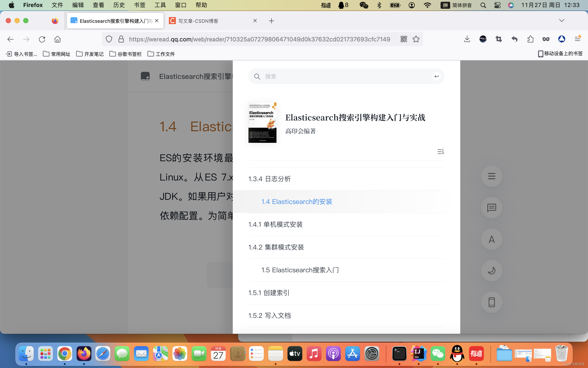Open the 谷歌书签栏 bookmarks folder

(125, 54)
